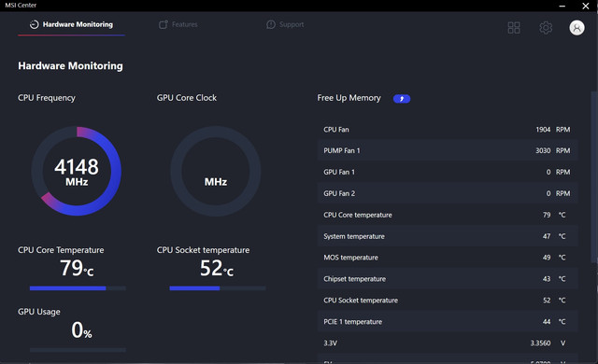Click the CPU Core Temperature progress bar
This screenshot has height=364, width=598.
tap(78, 288)
